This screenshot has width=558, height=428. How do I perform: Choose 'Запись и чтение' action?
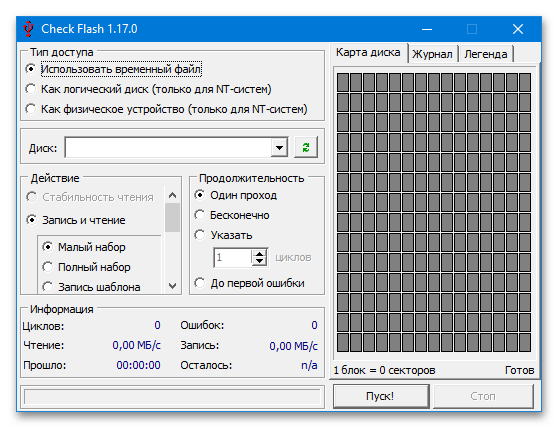32,220
